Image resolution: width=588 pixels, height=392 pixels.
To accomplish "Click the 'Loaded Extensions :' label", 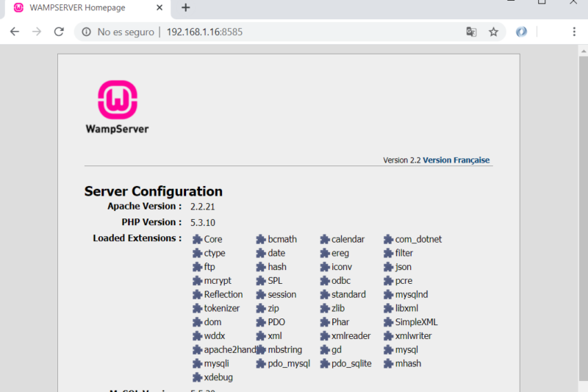I will pos(137,238).
